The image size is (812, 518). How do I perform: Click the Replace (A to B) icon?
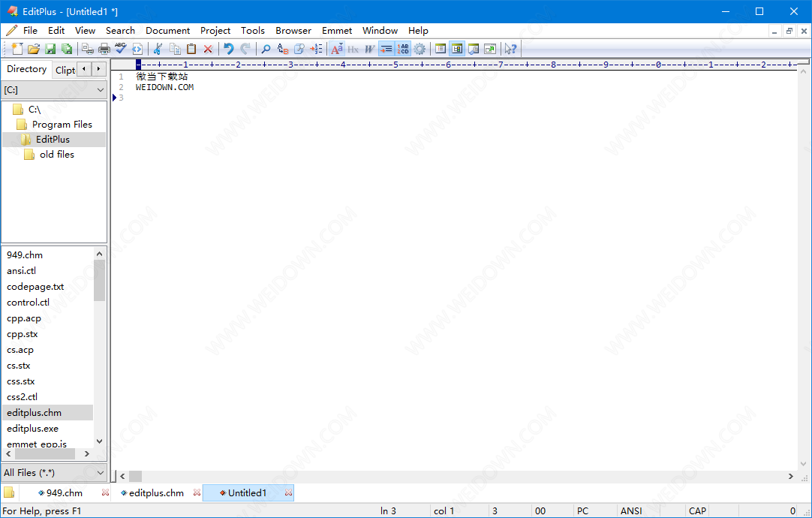point(282,49)
